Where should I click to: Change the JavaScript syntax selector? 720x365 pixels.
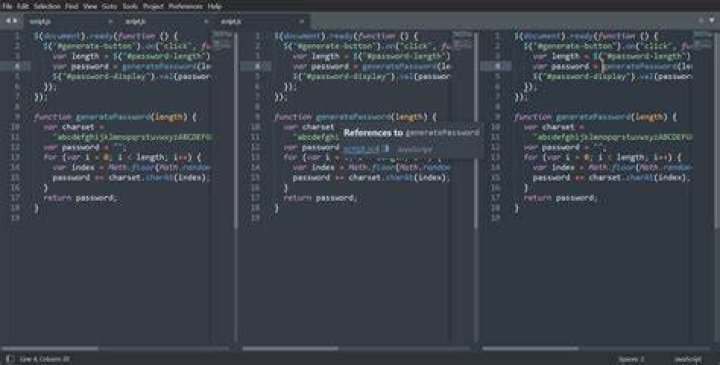(688, 359)
